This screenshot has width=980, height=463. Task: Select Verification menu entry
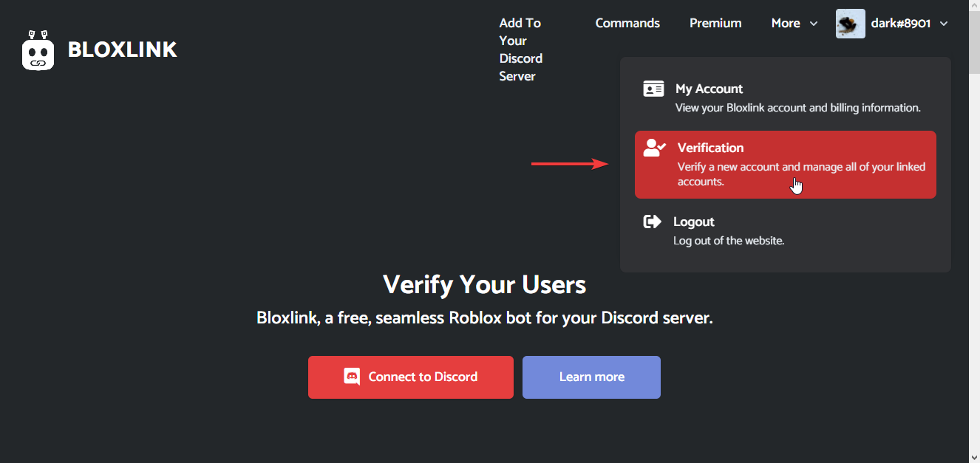coord(786,165)
